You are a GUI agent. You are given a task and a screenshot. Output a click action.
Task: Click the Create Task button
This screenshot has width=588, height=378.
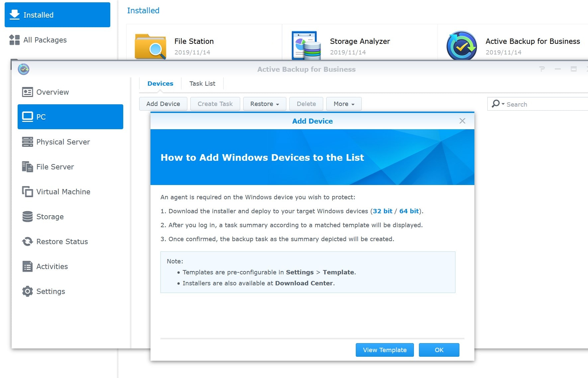[x=215, y=104]
